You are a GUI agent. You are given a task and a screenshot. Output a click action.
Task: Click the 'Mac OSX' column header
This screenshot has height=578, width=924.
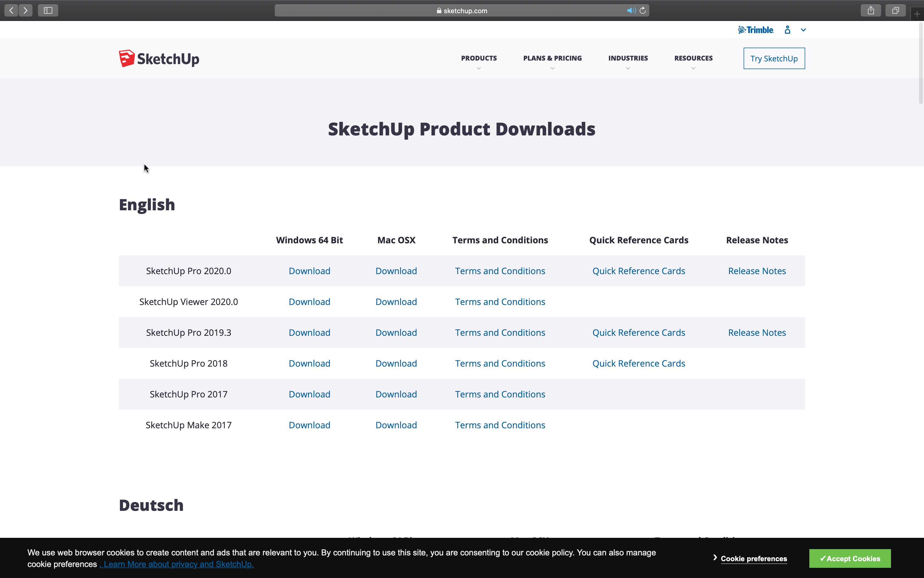click(396, 240)
